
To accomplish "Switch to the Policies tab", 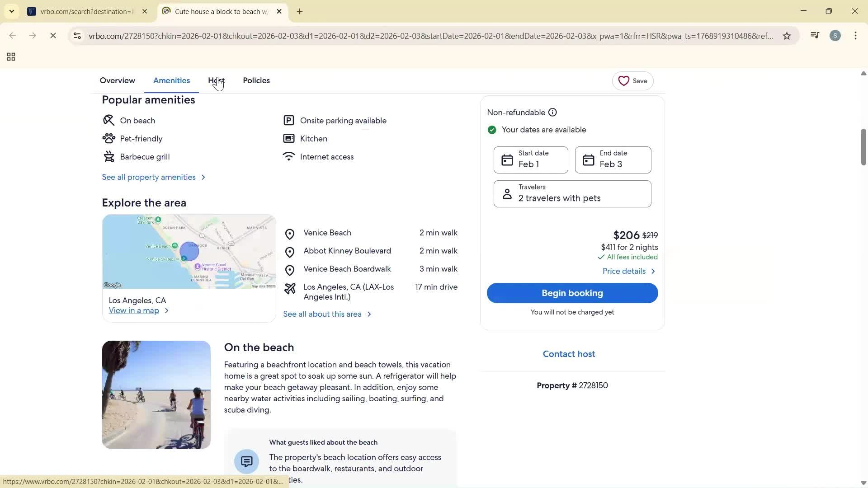I will click(256, 80).
